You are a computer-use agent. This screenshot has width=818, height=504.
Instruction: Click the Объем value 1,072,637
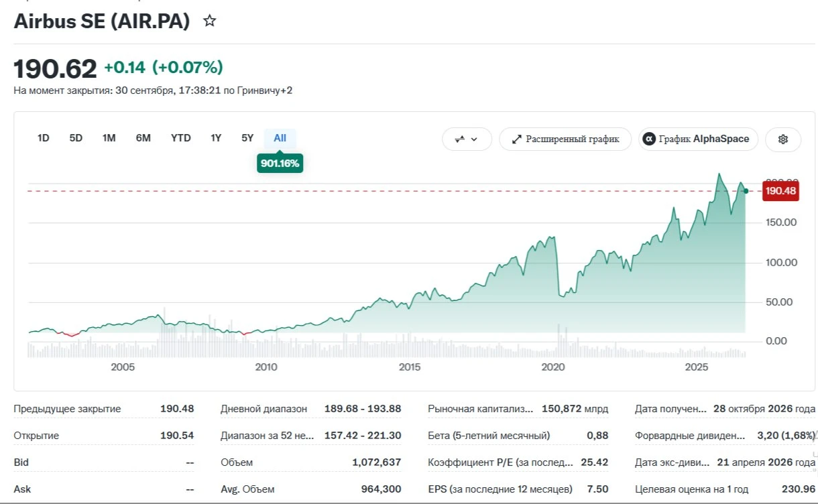click(x=377, y=462)
